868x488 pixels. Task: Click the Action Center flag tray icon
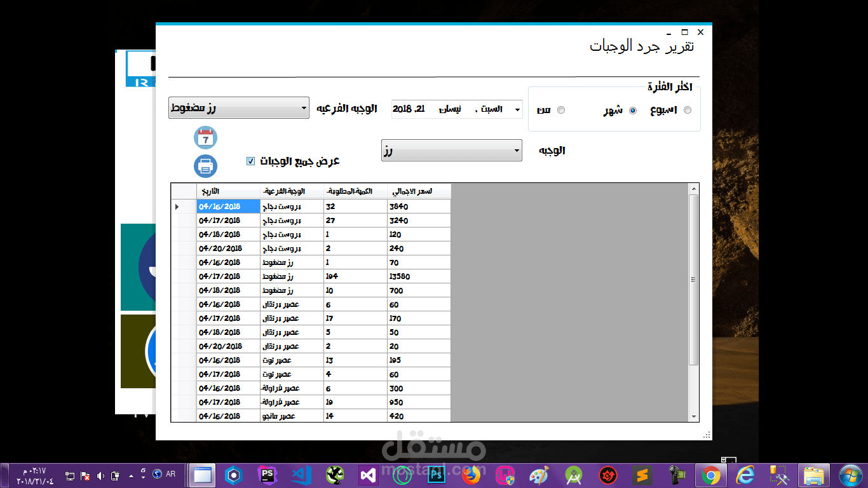[85, 475]
